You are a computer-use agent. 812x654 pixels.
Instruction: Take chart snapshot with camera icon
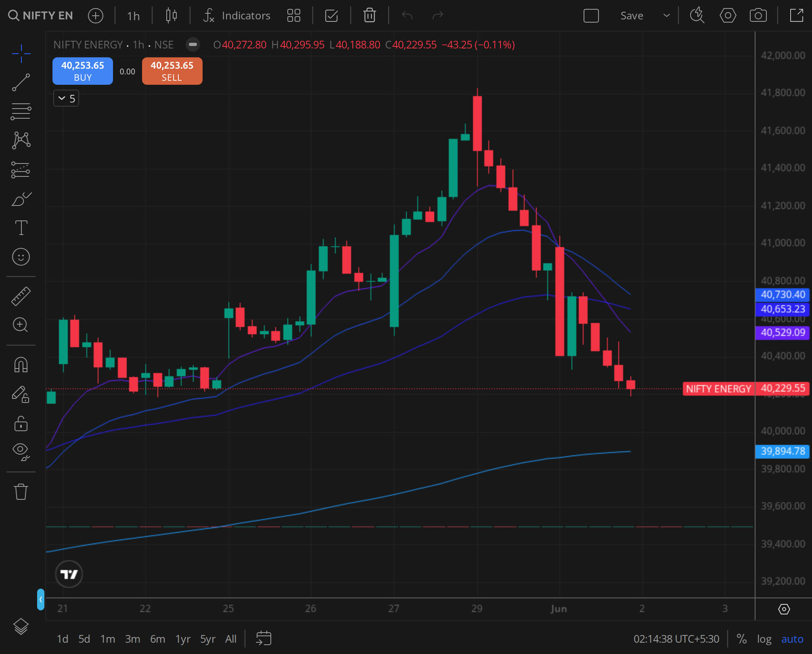point(758,16)
